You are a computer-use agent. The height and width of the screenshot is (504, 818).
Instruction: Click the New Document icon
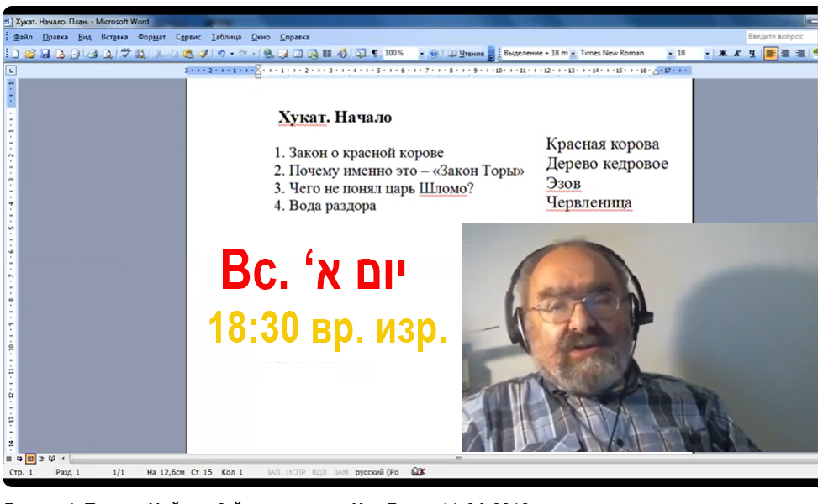pos(15,53)
